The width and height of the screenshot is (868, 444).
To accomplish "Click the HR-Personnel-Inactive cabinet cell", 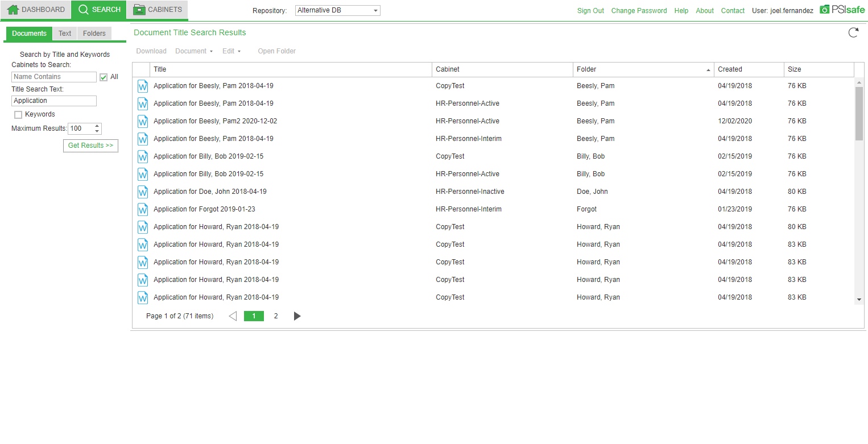I will (x=470, y=192).
